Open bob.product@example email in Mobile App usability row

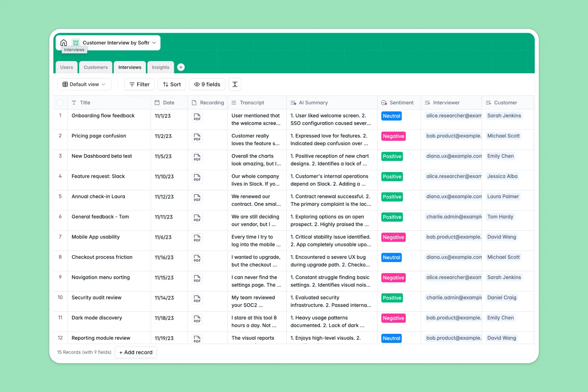click(x=453, y=237)
